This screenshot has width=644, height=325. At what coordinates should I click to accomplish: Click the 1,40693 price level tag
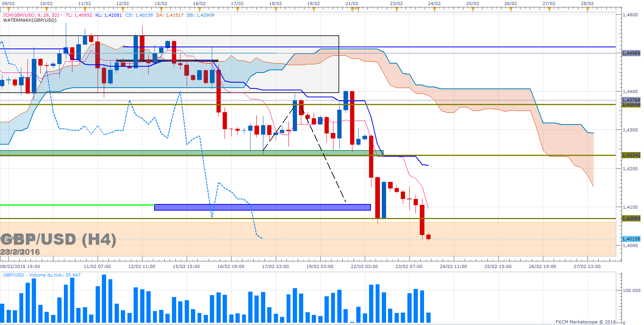coord(631,218)
